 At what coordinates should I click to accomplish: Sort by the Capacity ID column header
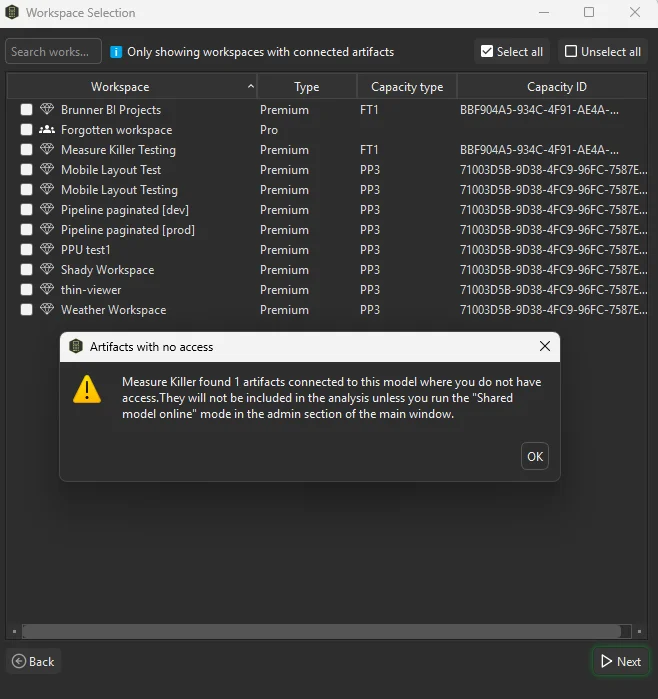point(552,86)
